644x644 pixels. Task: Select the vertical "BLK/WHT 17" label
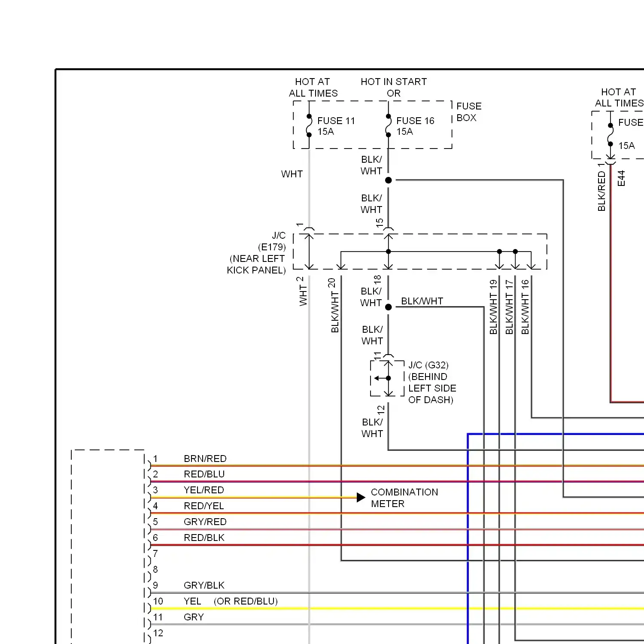click(x=509, y=307)
